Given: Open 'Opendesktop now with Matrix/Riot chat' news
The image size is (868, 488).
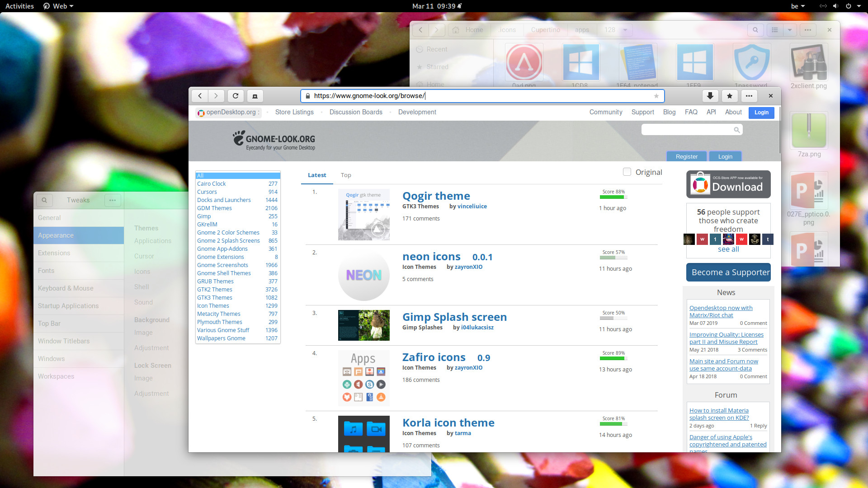Looking at the screenshot, I should (721, 311).
